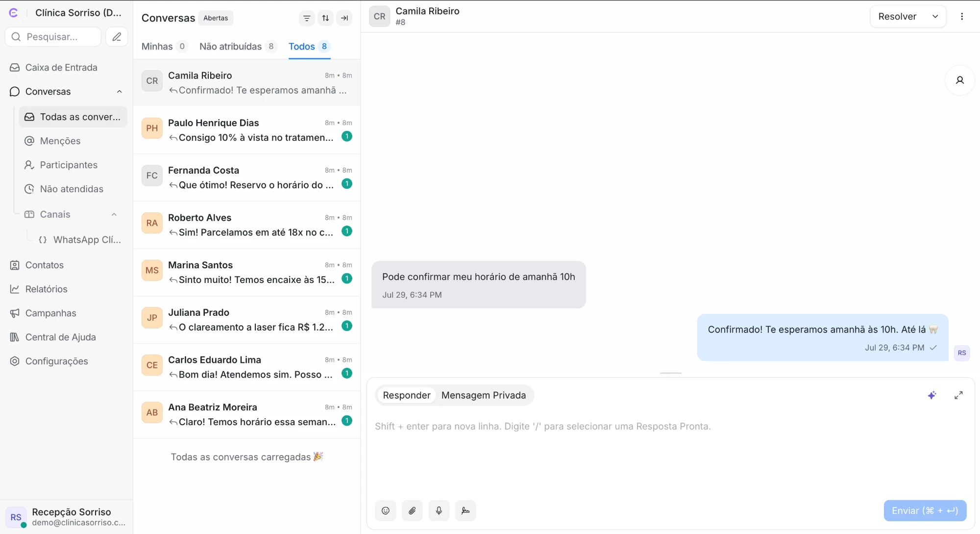Viewport: 980px width, 534px height.
Task: Click the Pesquisar search field
Action: (x=53, y=37)
